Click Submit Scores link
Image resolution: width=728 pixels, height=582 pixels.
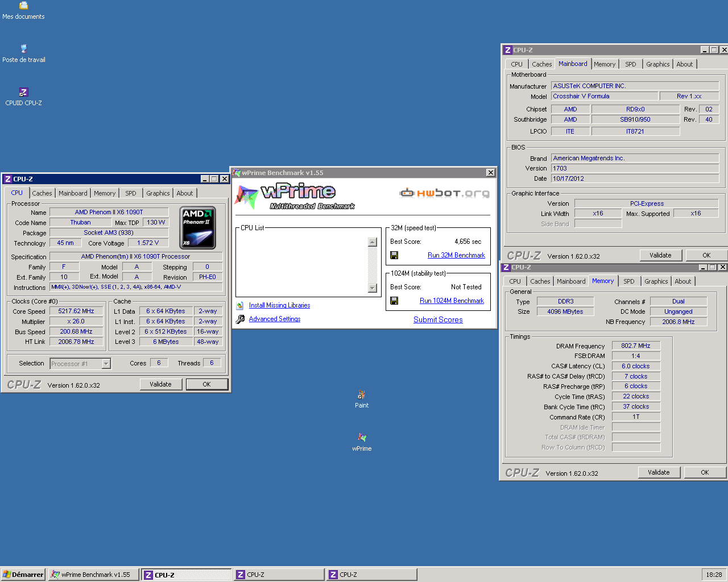point(438,319)
